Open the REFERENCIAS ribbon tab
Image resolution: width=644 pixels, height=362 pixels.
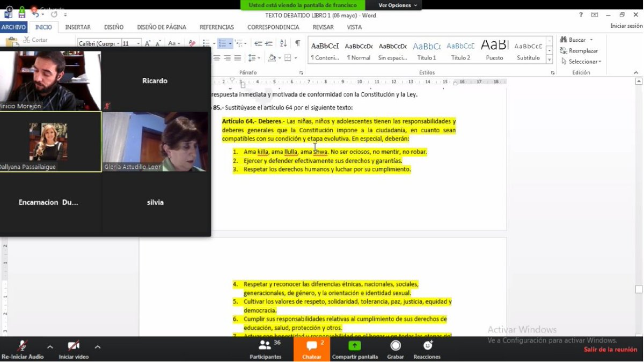(216, 27)
